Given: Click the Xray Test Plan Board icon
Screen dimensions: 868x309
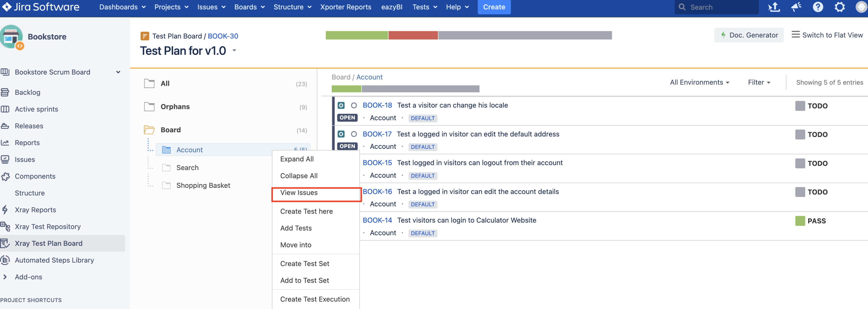Looking at the screenshot, I should pos(5,243).
